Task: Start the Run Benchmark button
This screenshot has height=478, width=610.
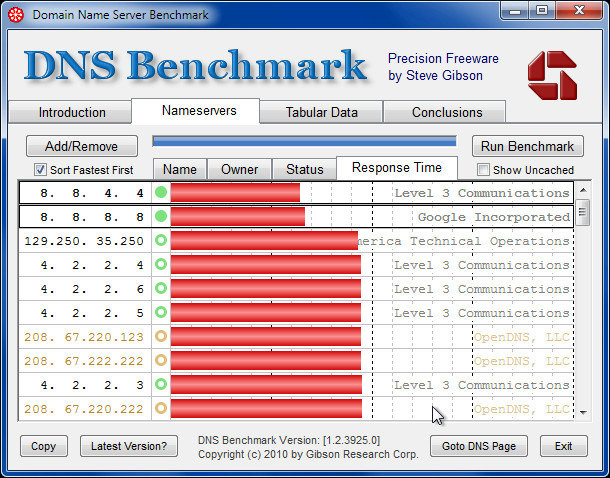Action: [528, 146]
